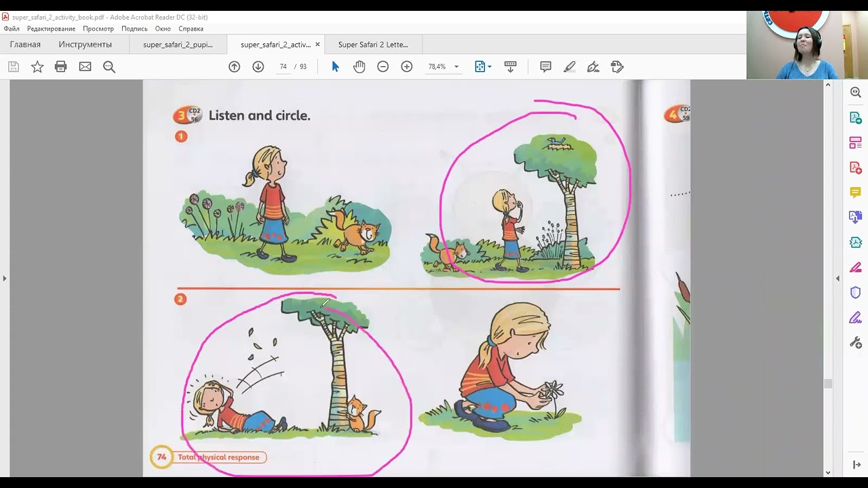Zoom out with the minus button
Viewport: 868px width, 488px height.
point(382,66)
